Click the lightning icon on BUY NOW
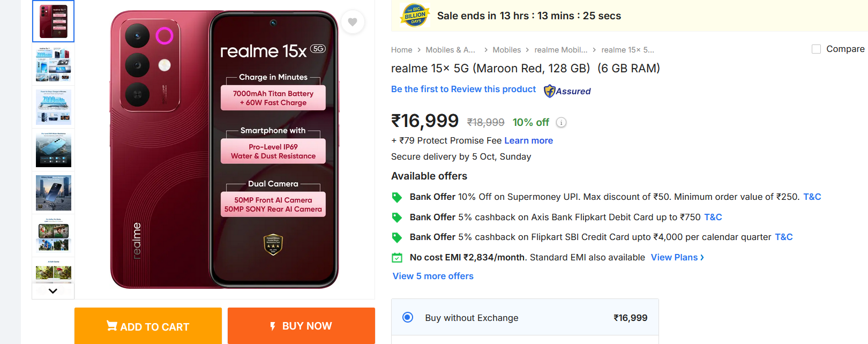 click(x=272, y=325)
